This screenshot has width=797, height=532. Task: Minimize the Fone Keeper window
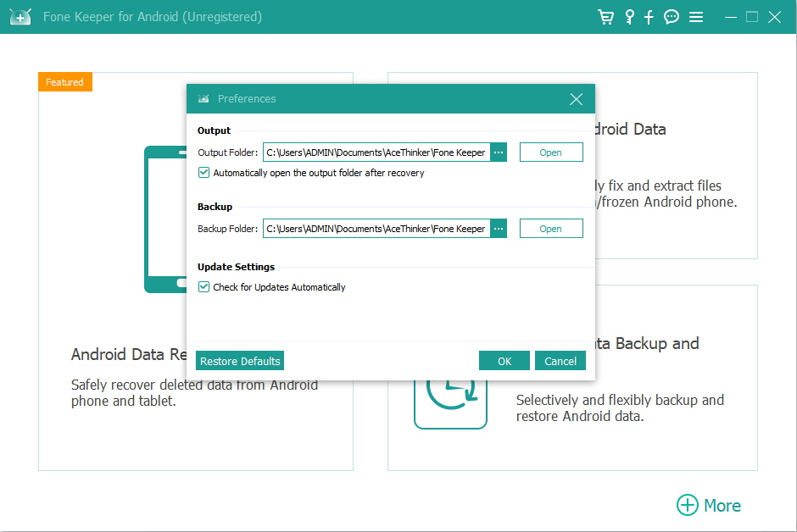pyautogui.click(x=730, y=17)
